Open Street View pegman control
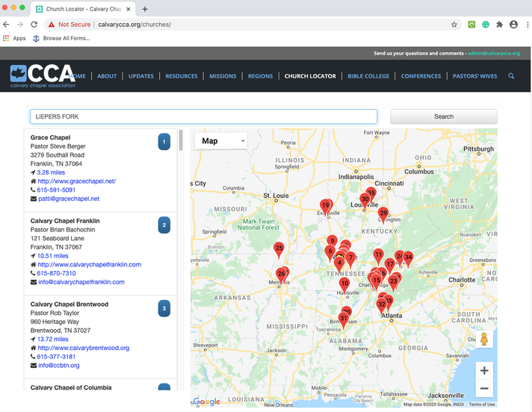 [x=484, y=339]
